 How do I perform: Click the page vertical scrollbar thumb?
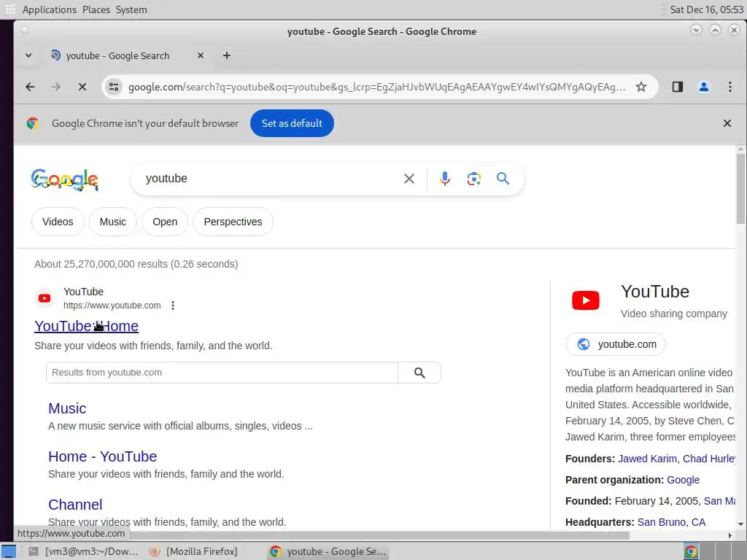(x=740, y=189)
